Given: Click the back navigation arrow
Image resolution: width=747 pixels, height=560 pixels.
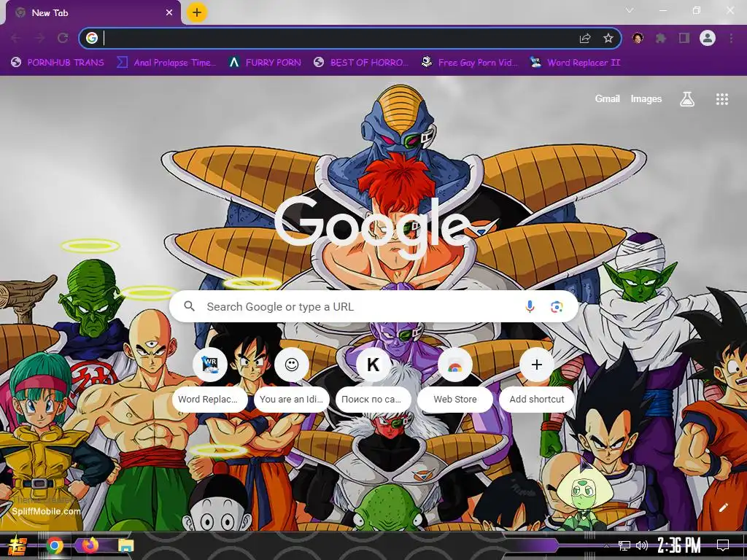Looking at the screenshot, I should [15, 38].
